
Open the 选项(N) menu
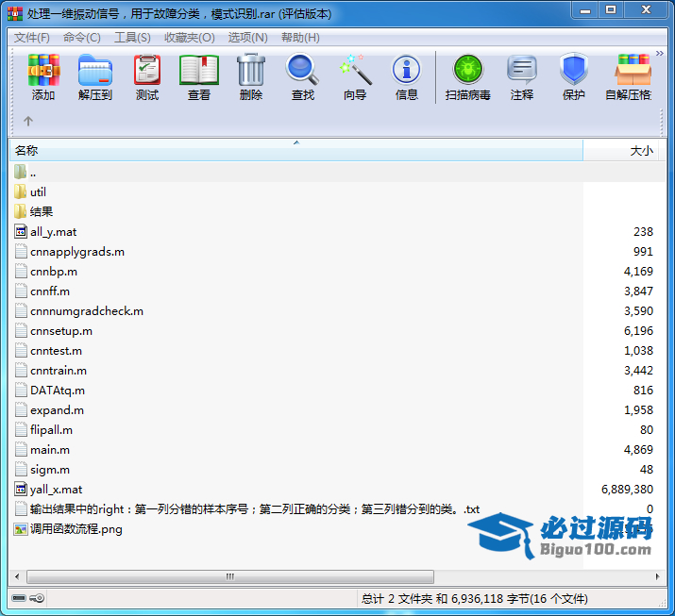[x=247, y=38]
